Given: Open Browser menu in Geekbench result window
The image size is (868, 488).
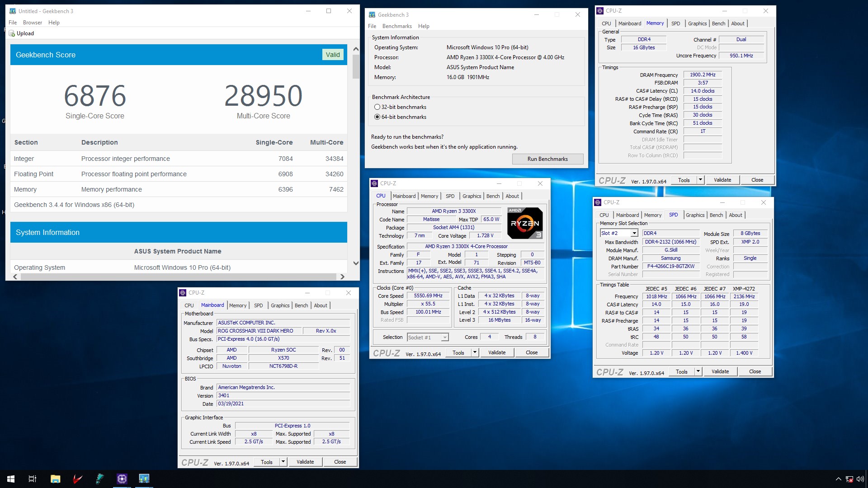Looking at the screenshot, I should coord(33,23).
